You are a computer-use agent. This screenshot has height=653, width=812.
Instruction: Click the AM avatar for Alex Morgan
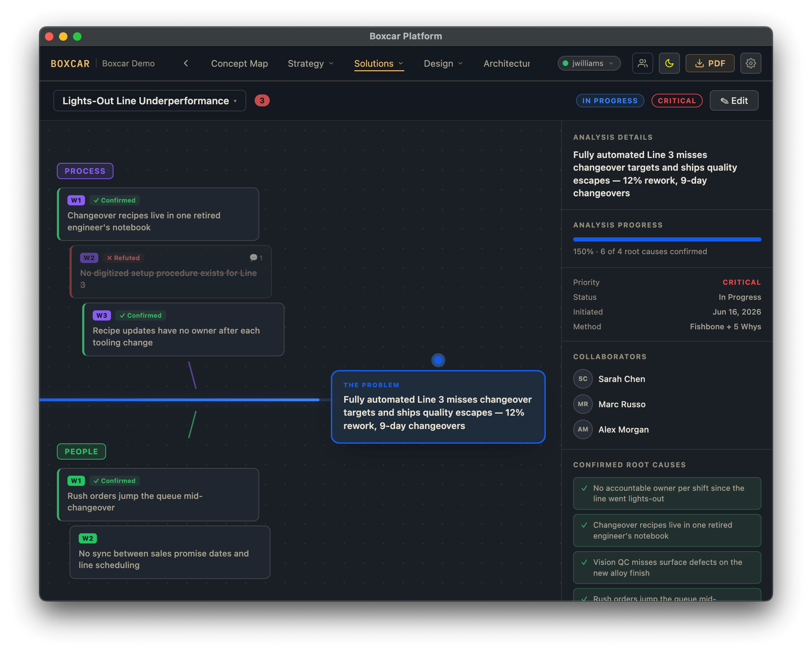583,429
